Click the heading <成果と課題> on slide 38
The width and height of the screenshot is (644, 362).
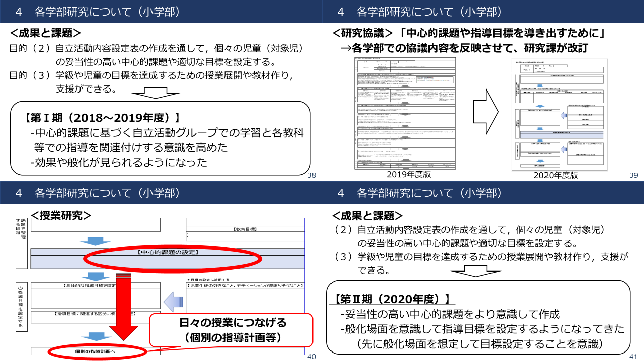pyautogui.click(x=46, y=33)
